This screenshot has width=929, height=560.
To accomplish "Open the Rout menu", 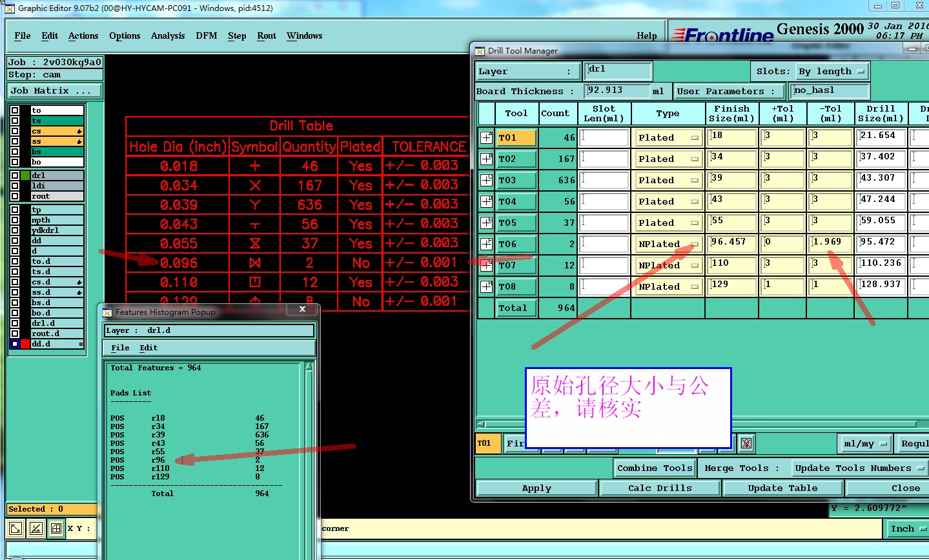I will click(x=267, y=36).
